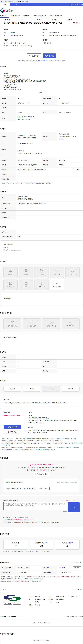
Task: Select the 필기 screening method box
Action: point(51,389)
